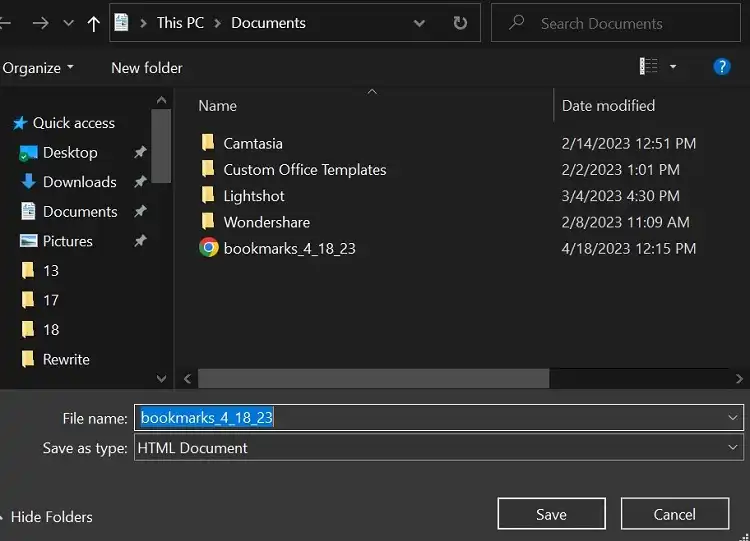Sort files by the Name column
The height and width of the screenshot is (541, 750).
pos(218,105)
